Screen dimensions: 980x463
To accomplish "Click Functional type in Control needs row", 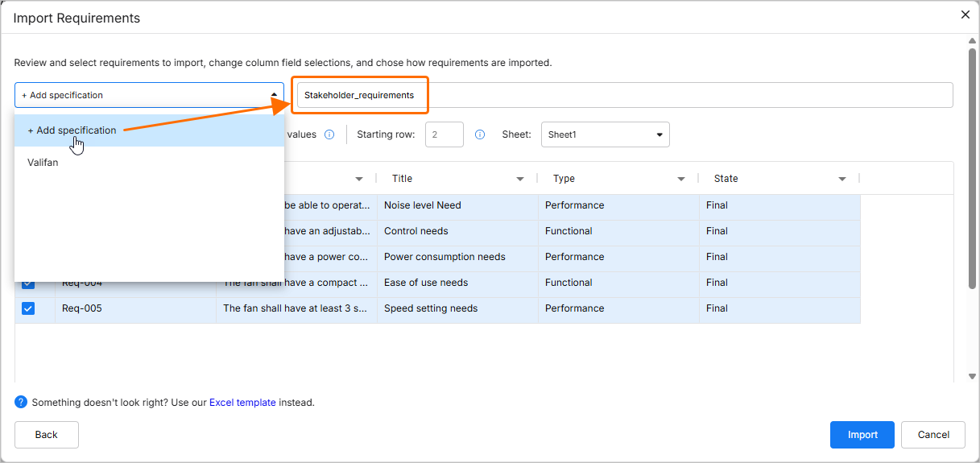I will 618,231.
